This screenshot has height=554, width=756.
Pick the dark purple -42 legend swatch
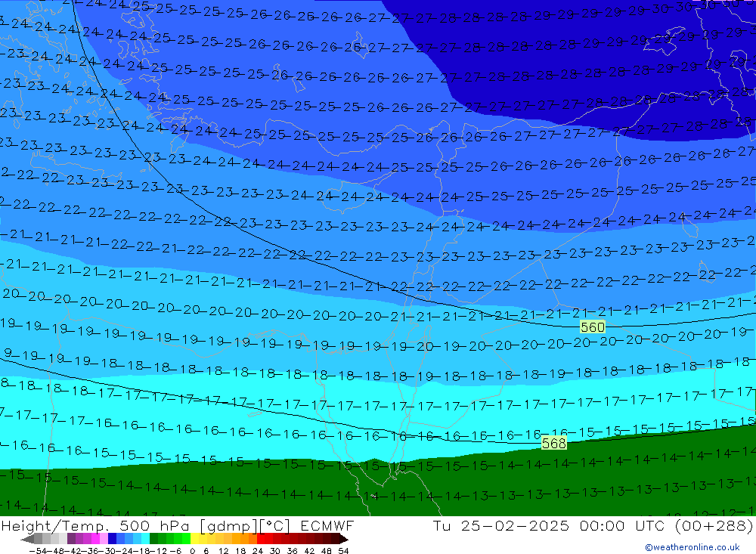coord(71,539)
